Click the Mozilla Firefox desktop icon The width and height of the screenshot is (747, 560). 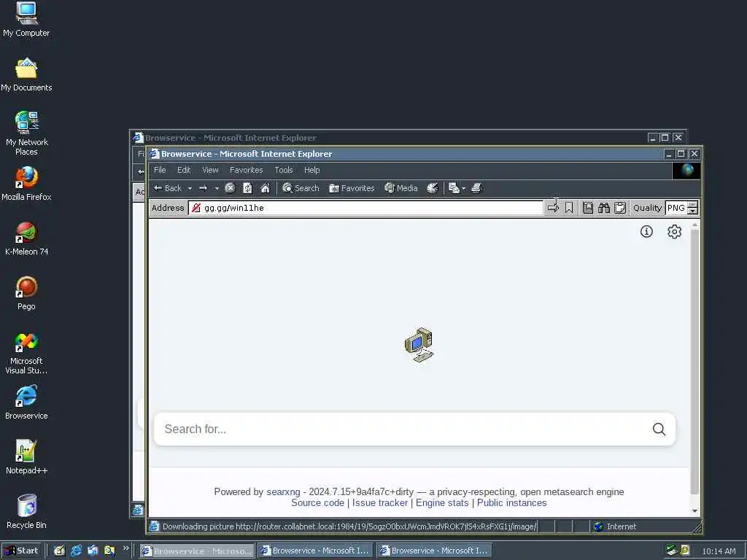tap(26, 184)
